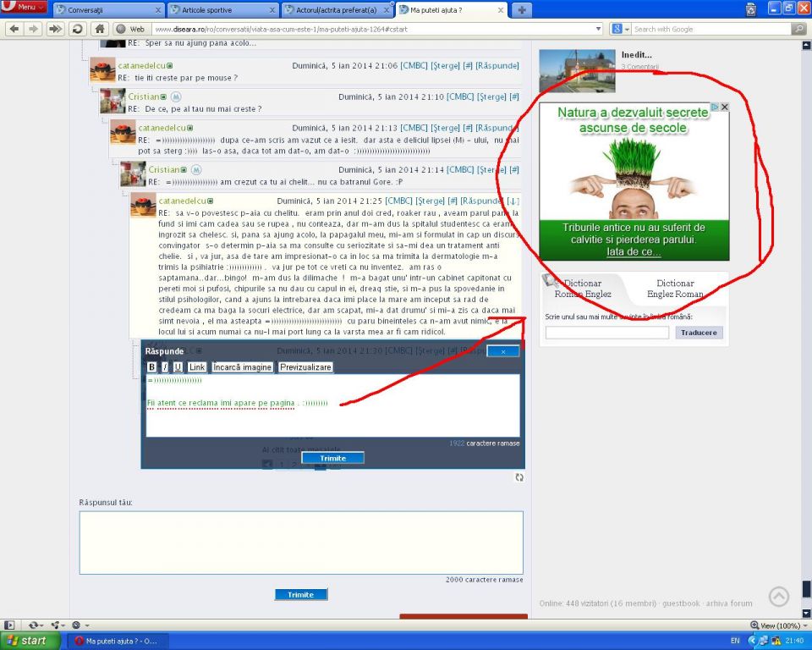Click the fast forward navigation button

[x=55, y=29]
